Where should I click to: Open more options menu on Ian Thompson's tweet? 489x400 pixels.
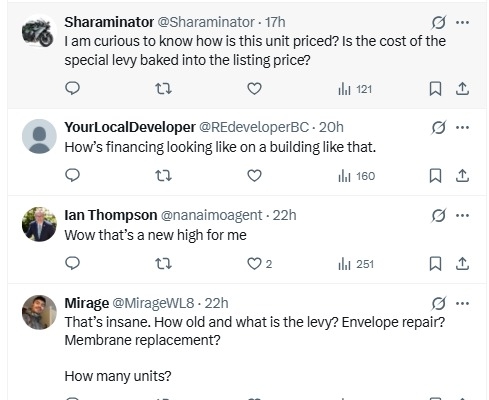462,215
